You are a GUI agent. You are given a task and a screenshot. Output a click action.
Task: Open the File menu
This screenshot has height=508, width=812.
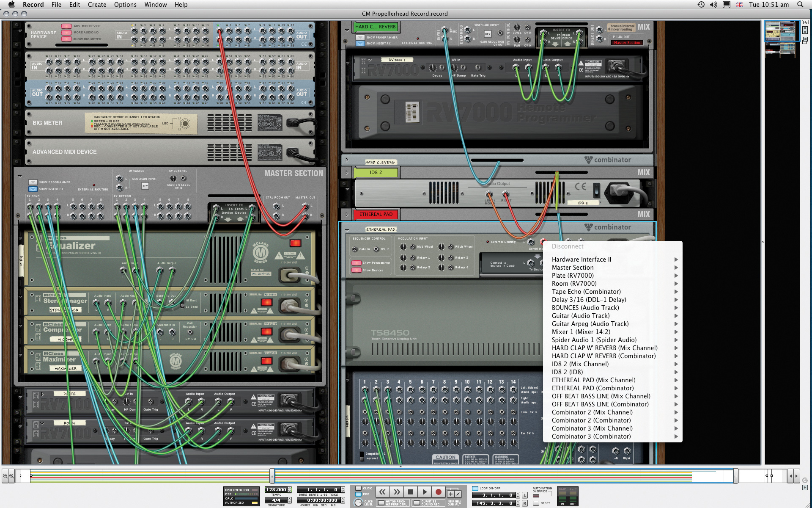56,5
